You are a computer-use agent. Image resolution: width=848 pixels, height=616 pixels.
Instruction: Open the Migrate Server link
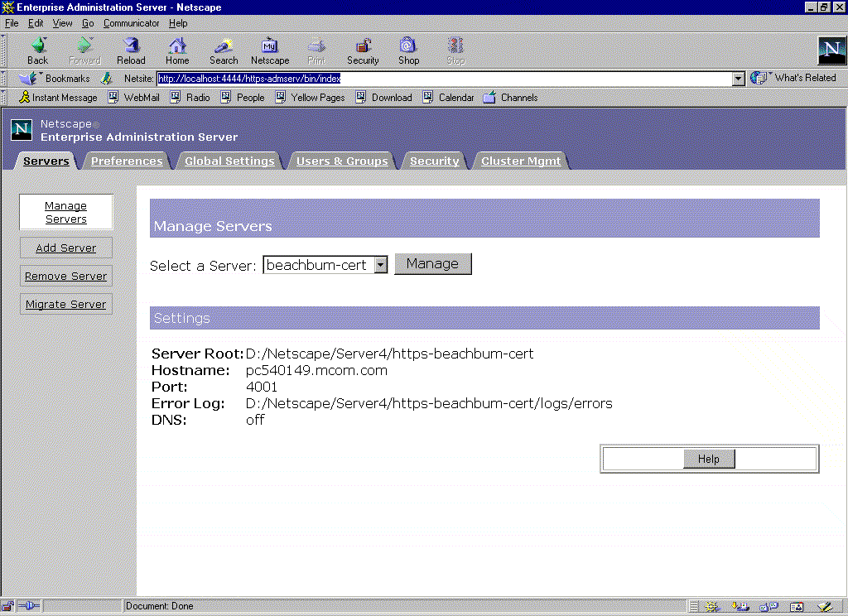tap(66, 304)
